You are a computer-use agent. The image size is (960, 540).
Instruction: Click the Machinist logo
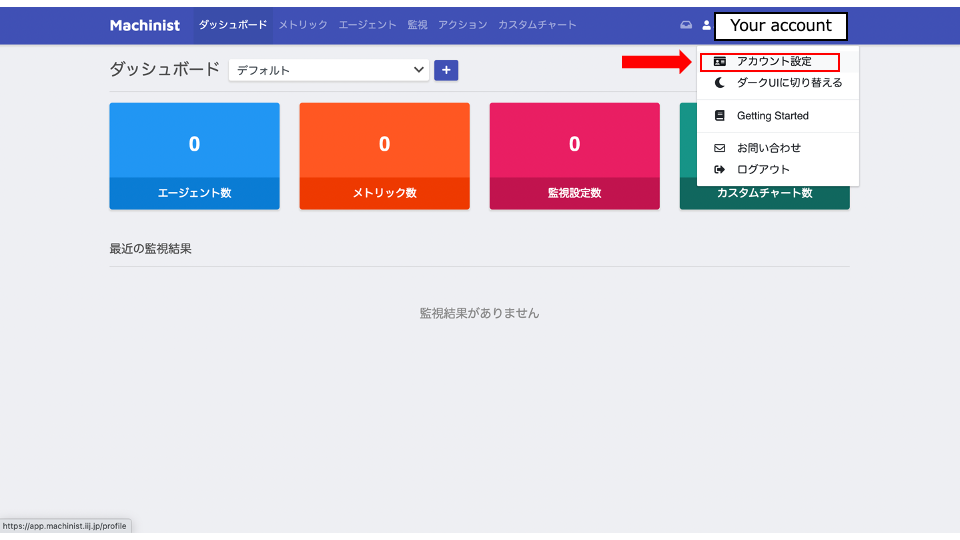tap(144, 25)
